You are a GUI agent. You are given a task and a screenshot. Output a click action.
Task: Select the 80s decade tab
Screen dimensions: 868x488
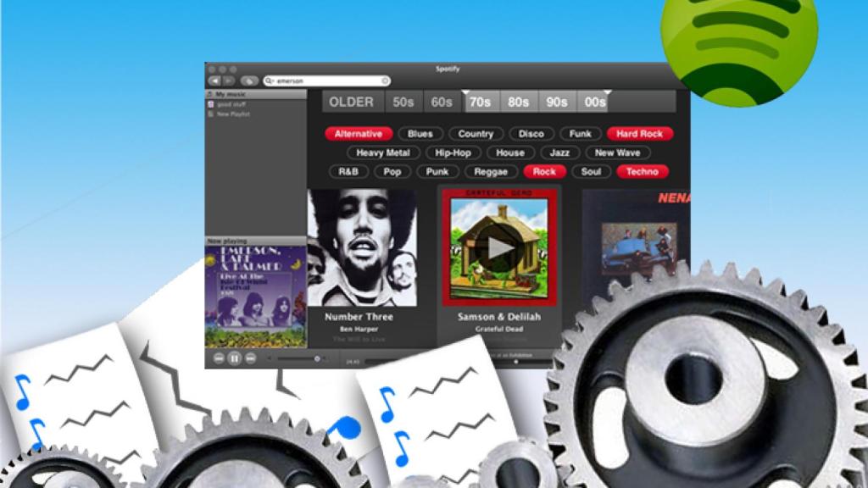tap(518, 102)
